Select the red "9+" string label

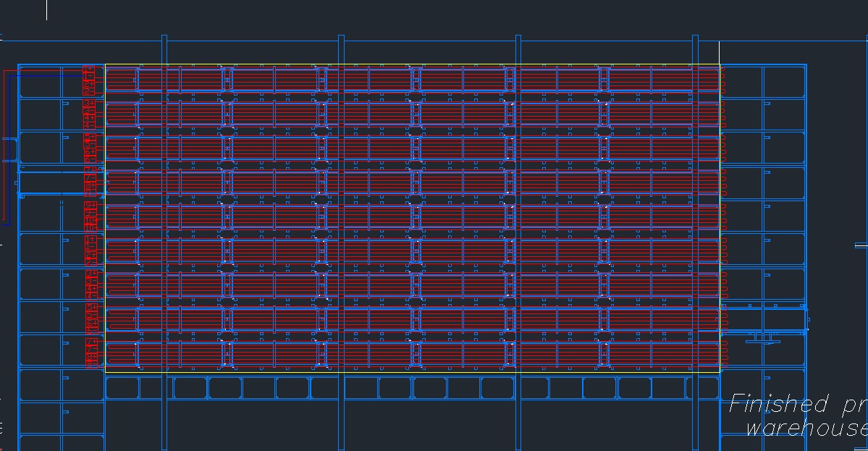pos(90,206)
